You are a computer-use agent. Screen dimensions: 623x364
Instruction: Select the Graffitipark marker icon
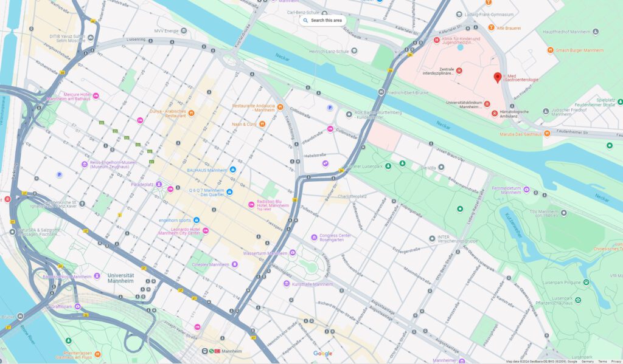77,306
